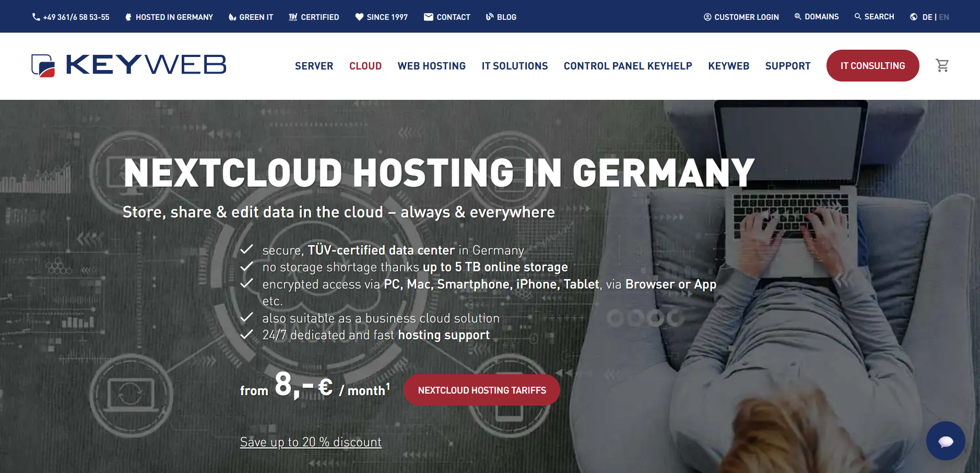Viewport: 980px width, 473px height.
Task: Open the Blog link
Action: click(506, 17)
